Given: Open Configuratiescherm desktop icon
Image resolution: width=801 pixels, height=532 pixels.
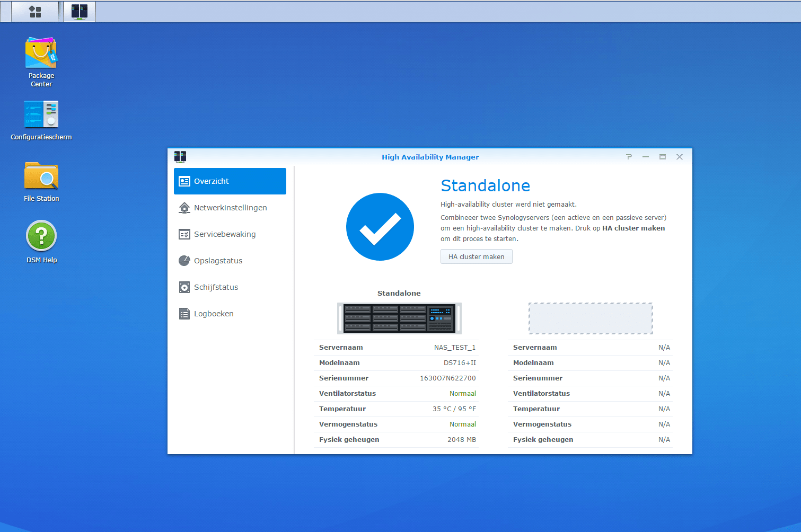Looking at the screenshot, I should click(x=41, y=121).
